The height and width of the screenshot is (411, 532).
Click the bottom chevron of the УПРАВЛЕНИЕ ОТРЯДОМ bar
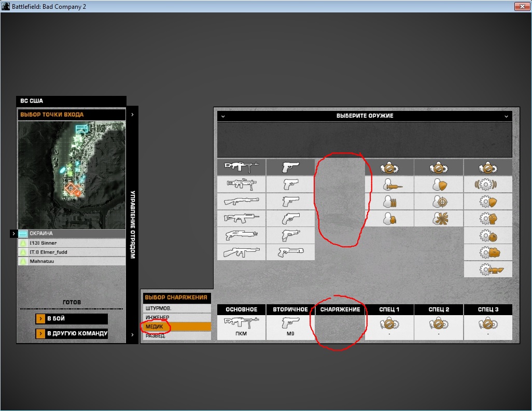(x=132, y=335)
